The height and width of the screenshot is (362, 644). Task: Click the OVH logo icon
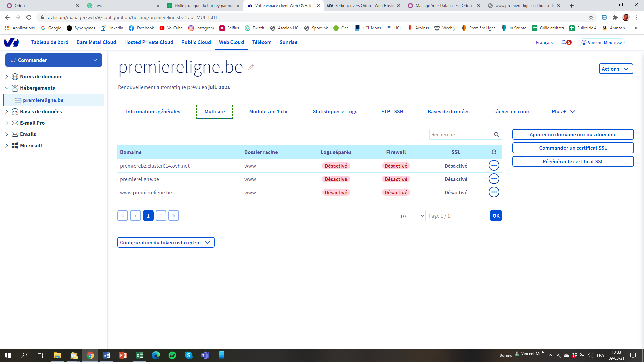click(11, 42)
